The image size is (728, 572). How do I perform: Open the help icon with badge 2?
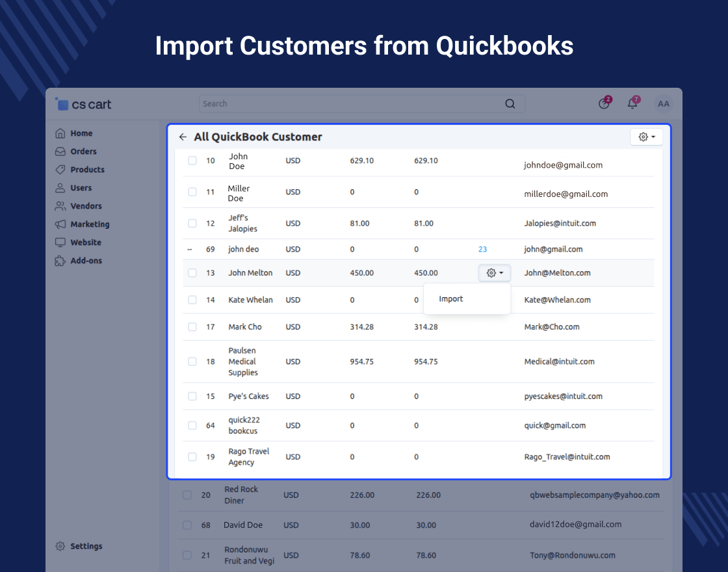pos(604,103)
